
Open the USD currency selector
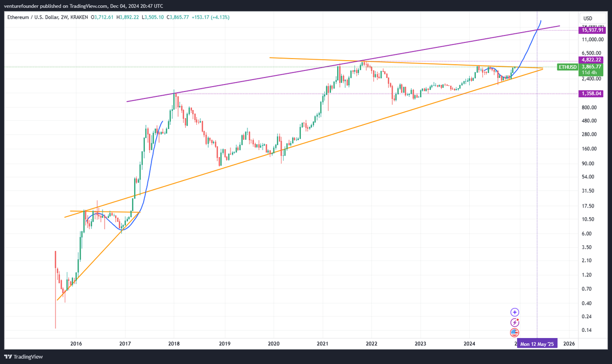589,18
